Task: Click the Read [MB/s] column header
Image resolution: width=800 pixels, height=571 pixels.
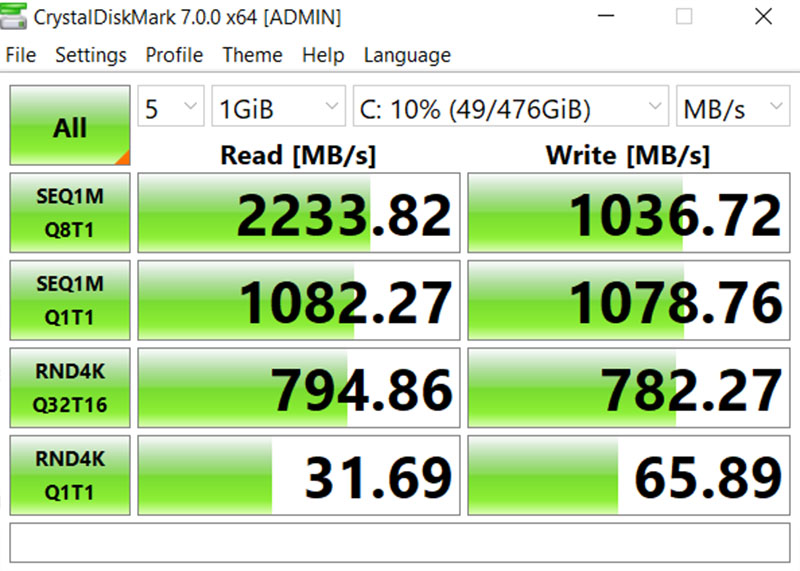Action: [298, 155]
